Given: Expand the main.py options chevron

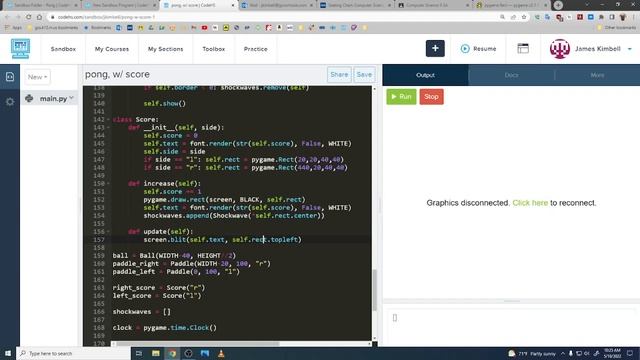Looking at the screenshot, I should tap(71, 98).
